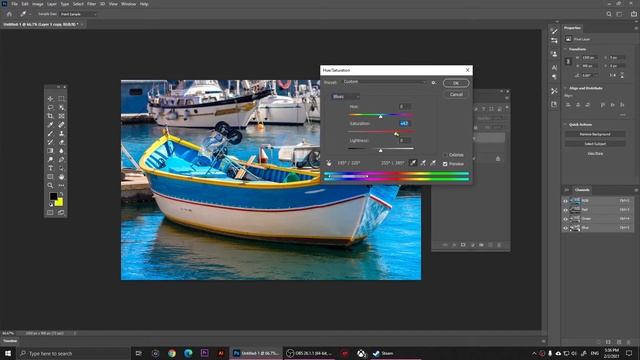This screenshot has width=640, height=360.
Task: Click the Remove Background button
Action: pos(595,134)
